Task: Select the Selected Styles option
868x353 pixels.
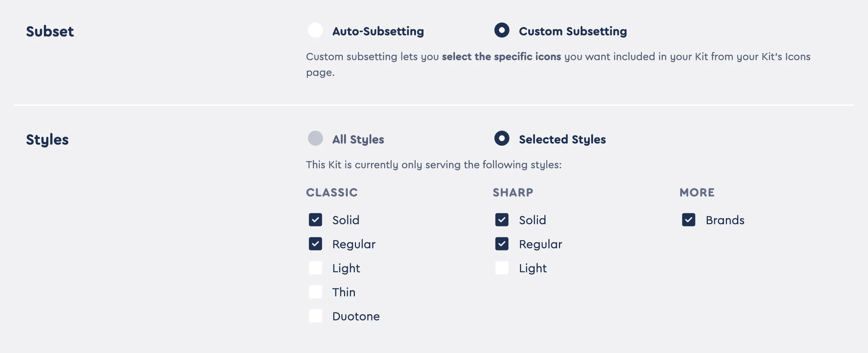Action: pos(503,139)
